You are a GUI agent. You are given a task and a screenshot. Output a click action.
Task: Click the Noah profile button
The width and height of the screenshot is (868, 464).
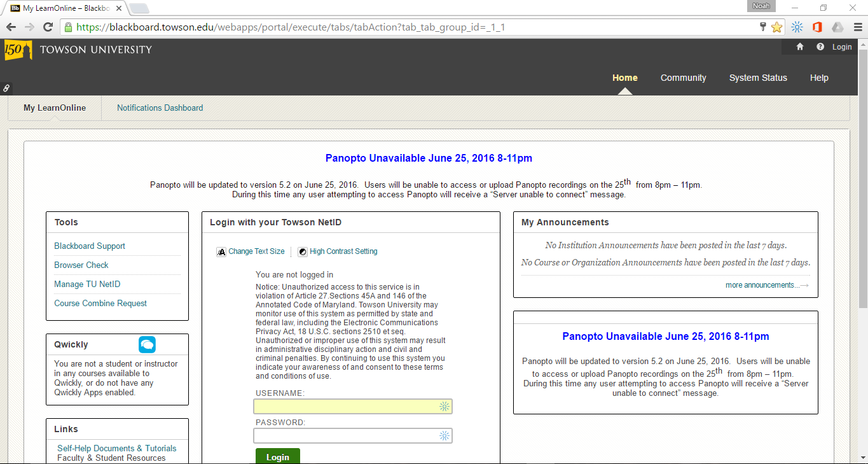click(x=761, y=6)
